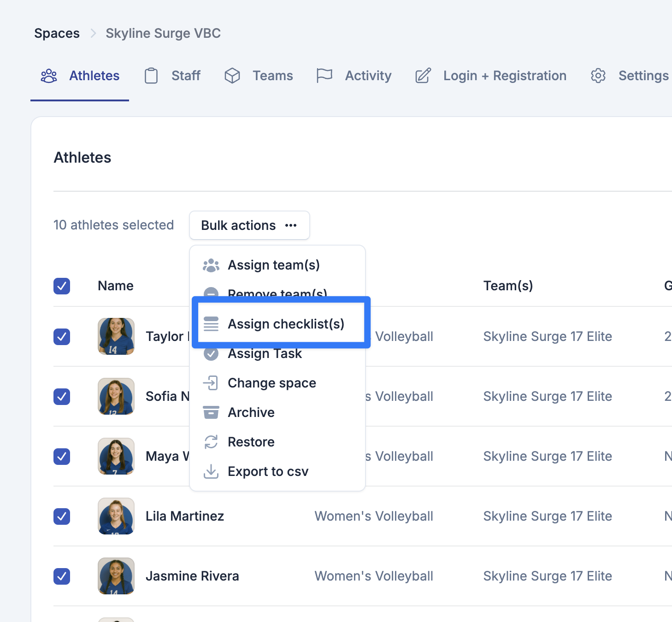The width and height of the screenshot is (672, 622).
Task: Click Skyline Surge 17 Elite in Jasmine's row
Action: point(548,576)
